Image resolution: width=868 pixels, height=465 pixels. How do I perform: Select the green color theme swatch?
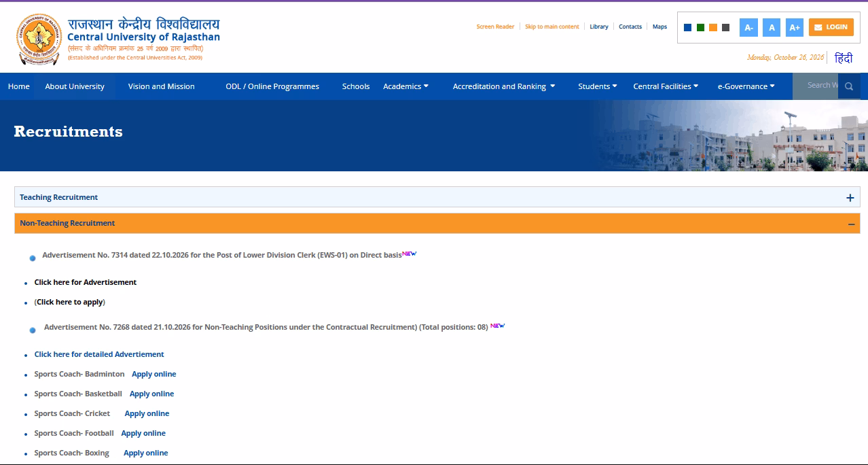(x=700, y=28)
